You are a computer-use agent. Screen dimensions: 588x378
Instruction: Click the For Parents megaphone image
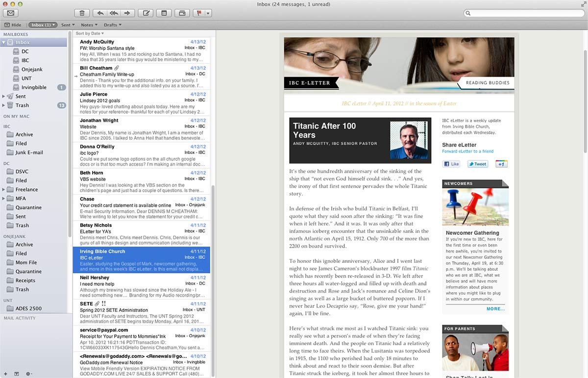pos(475,352)
